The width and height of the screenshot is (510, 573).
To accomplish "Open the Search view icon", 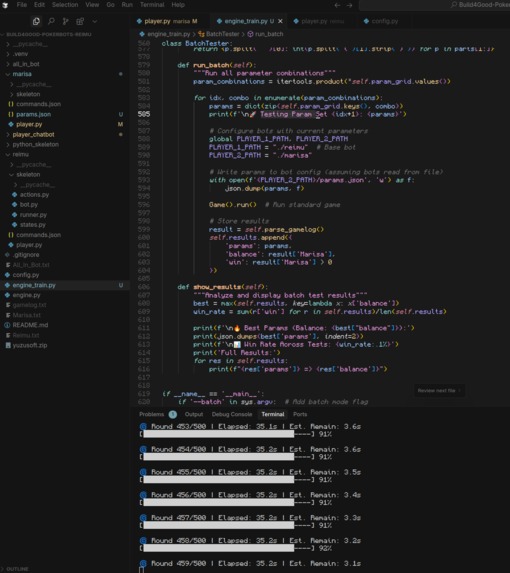I will (51, 21).
